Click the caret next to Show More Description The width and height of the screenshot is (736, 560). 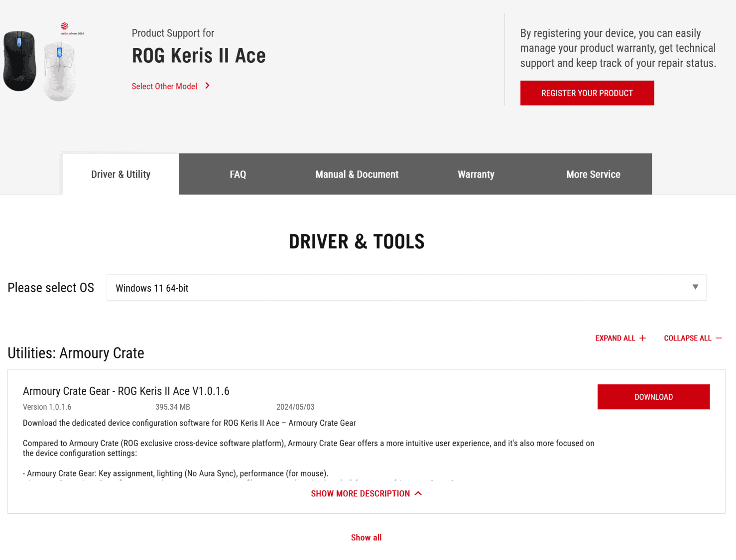tap(418, 493)
